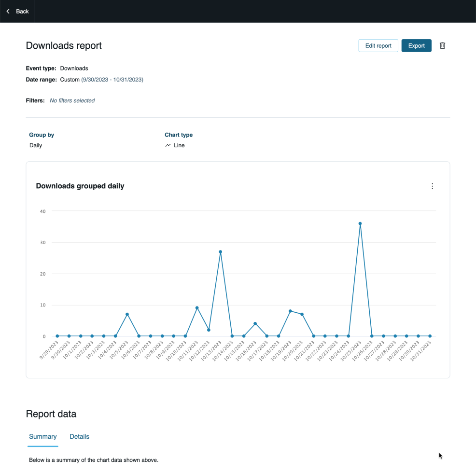Click the 'Daily' group by value
Image resolution: width=476 pixels, height=472 pixels.
tap(36, 145)
